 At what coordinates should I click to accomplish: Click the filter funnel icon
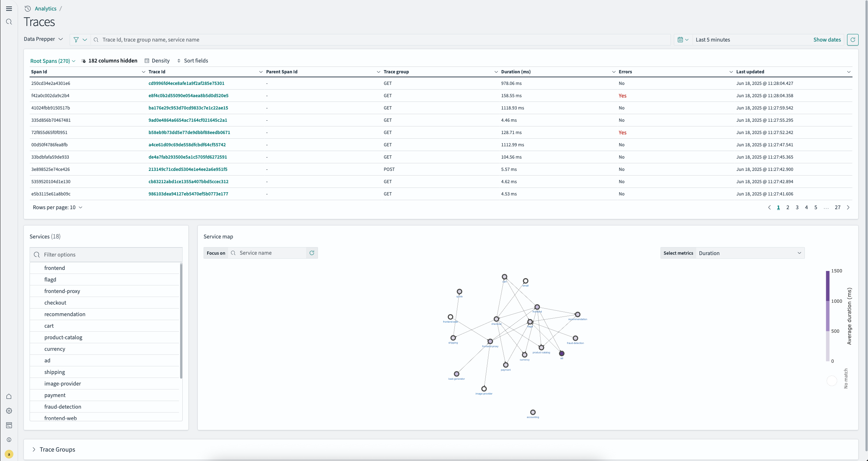pyautogui.click(x=76, y=40)
